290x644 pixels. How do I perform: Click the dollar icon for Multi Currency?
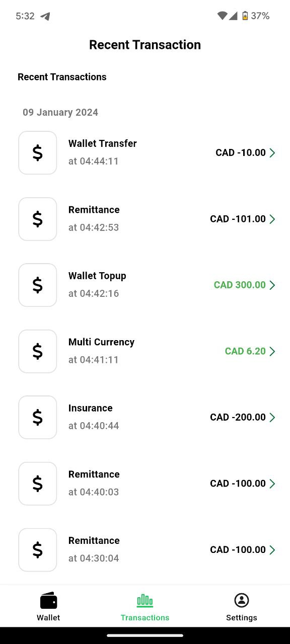pos(37,351)
